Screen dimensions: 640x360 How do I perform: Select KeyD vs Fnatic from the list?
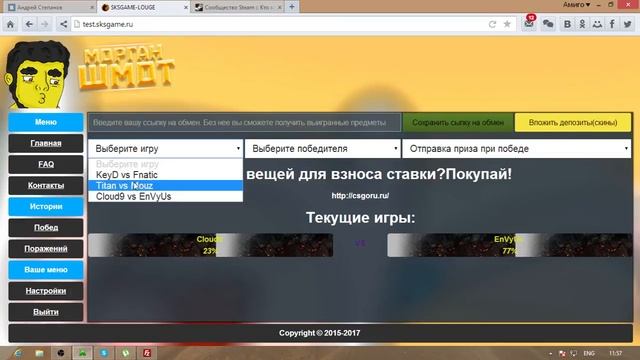pyautogui.click(x=165, y=175)
